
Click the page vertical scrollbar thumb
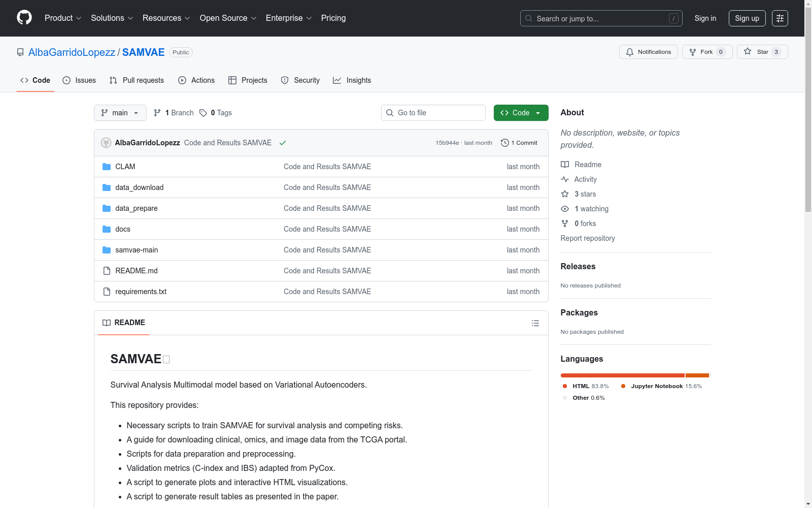coord(808,109)
